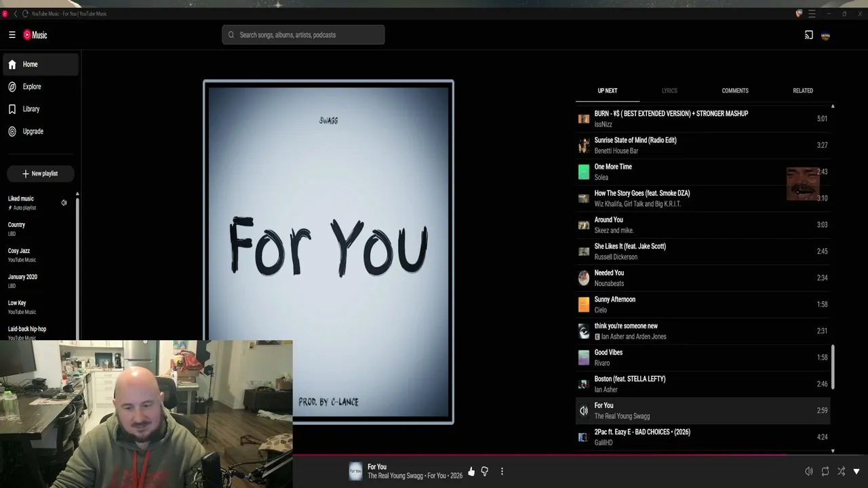Open Explore in the sidebar
This screenshot has height=488, width=868.
[x=41, y=87]
